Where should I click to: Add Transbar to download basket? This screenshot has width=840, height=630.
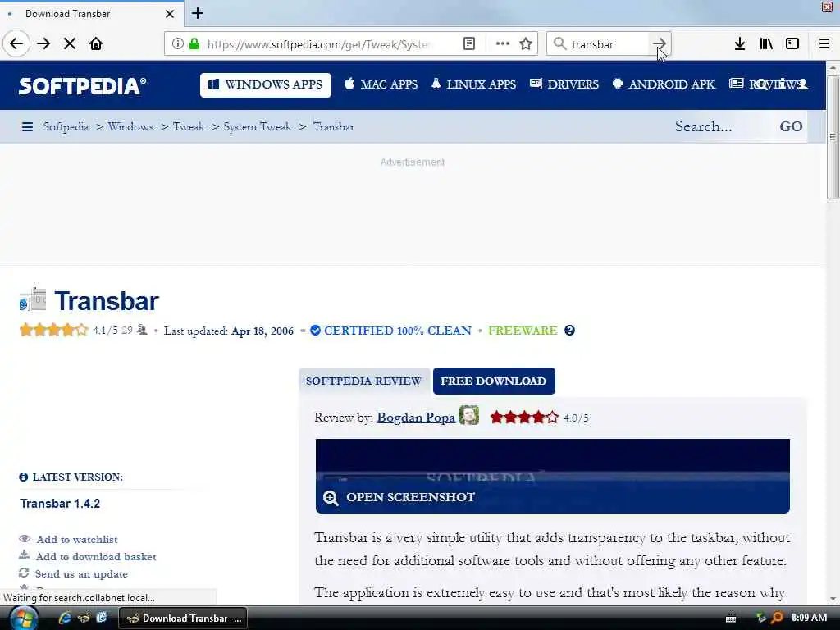point(96,557)
